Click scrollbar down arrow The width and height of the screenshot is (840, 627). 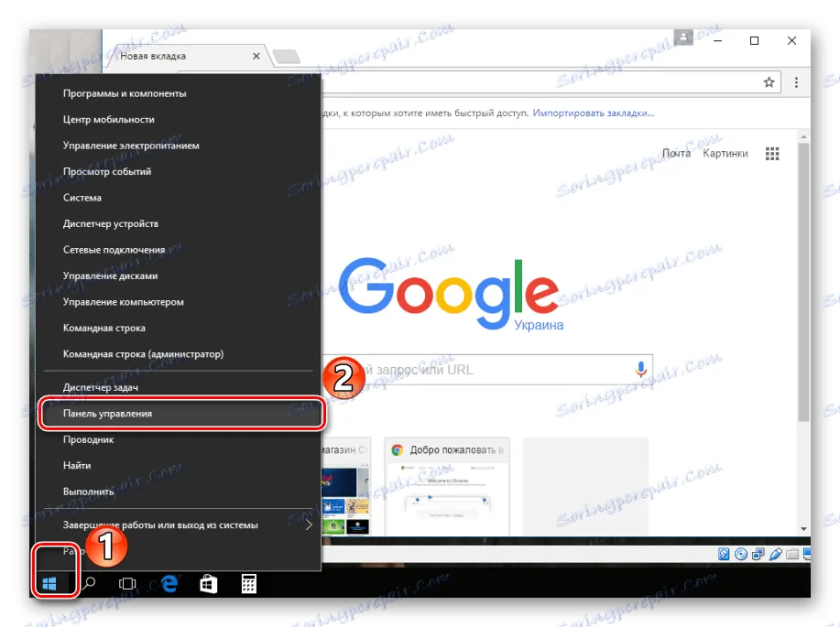click(803, 529)
